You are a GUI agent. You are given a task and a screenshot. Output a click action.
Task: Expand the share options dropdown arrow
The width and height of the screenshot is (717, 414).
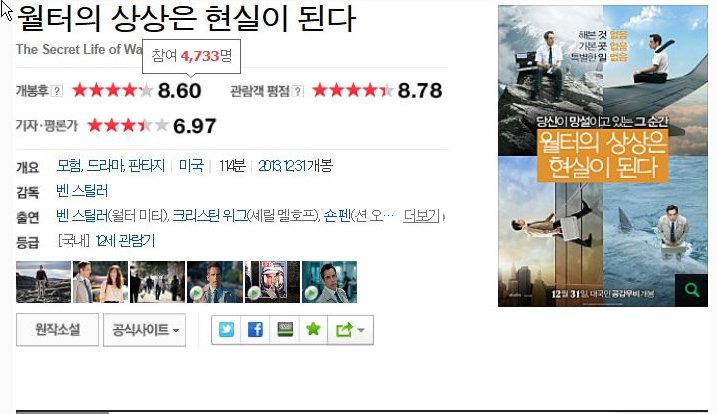[x=361, y=330]
